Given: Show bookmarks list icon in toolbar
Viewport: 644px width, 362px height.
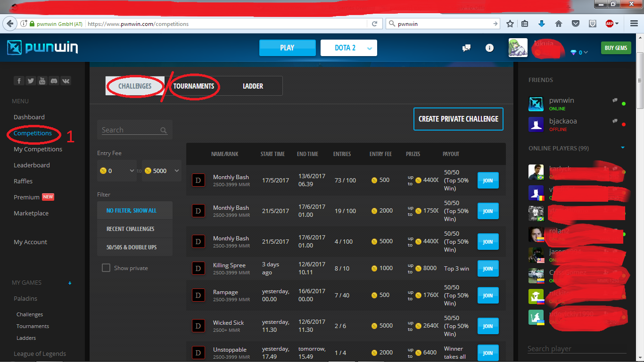Looking at the screenshot, I should pyautogui.click(x=525, y=24).
